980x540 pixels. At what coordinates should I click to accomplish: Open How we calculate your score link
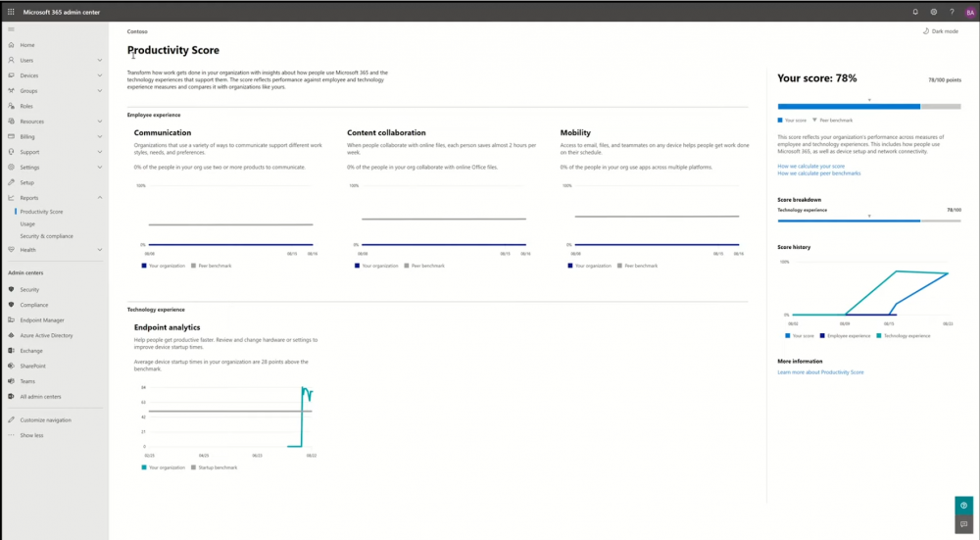pos(810,167)
